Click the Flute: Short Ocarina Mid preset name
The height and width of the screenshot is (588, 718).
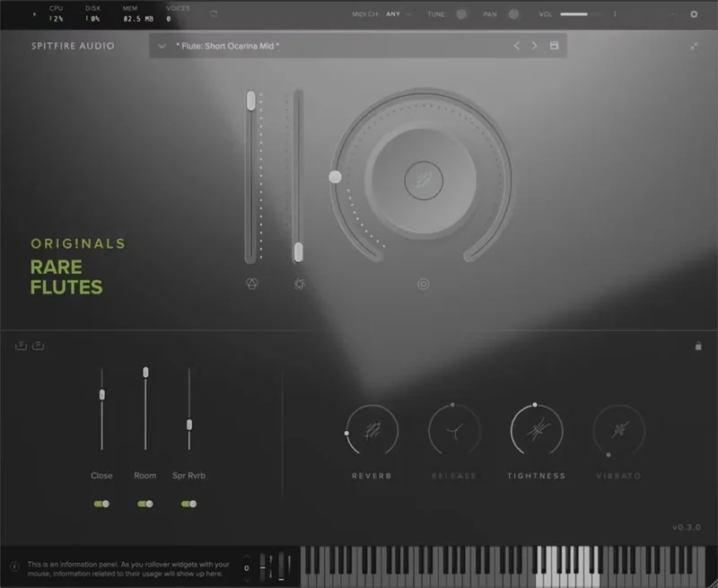tap(228, 46)
